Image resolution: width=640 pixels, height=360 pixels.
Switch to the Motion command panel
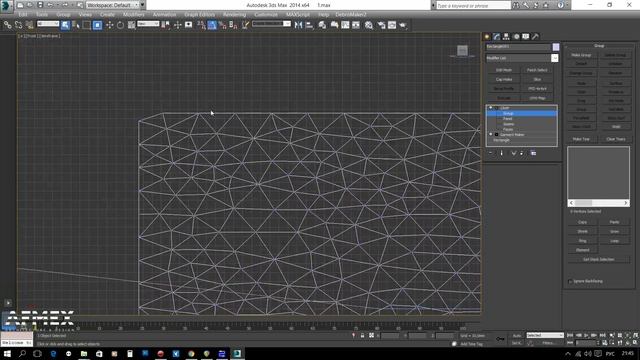tap(516, 37)
